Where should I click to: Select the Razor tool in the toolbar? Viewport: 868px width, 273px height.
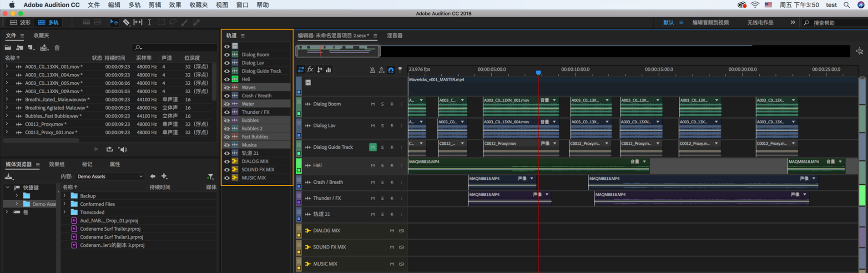126,22
